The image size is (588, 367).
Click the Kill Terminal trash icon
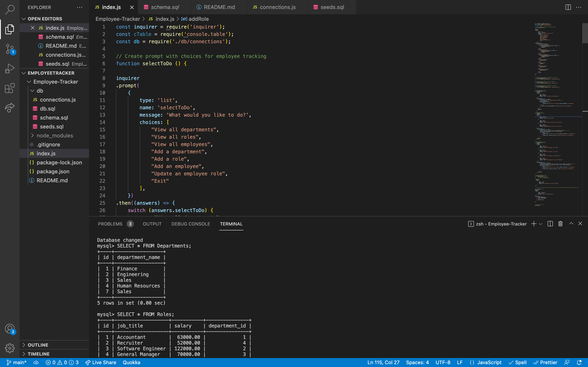[560, 223]
